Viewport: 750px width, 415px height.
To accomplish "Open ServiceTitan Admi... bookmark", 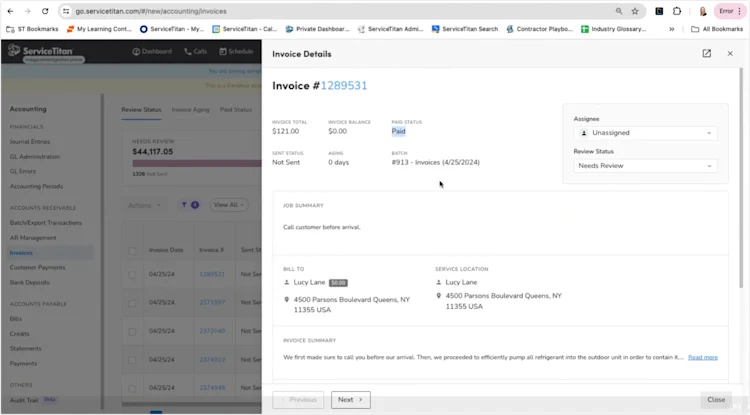I will tap(390, 29).
